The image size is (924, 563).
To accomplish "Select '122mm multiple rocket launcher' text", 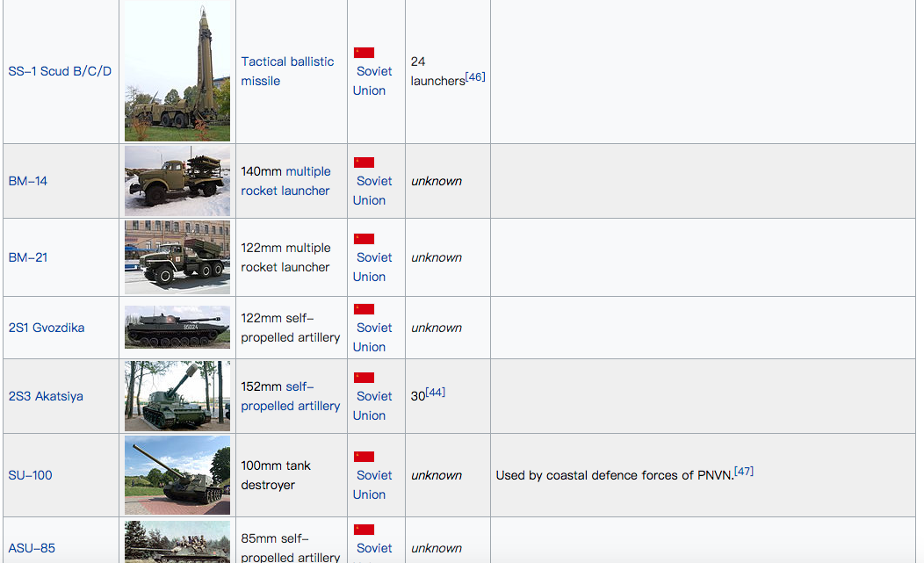I will tap(285, 257).
